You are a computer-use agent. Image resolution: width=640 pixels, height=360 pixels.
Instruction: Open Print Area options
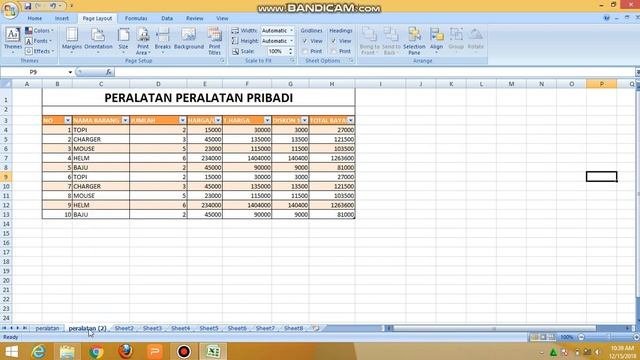[143, 41]
